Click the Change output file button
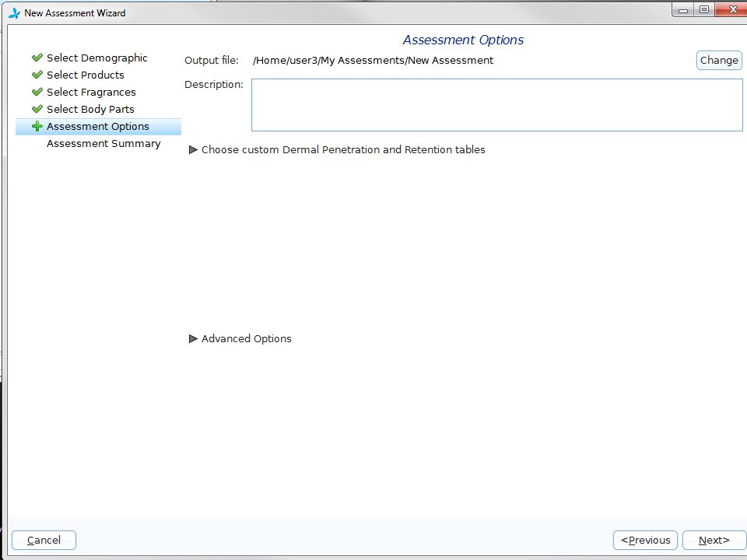Image resolution: width=747 pixels, height=560 pixels. point(719,61)
